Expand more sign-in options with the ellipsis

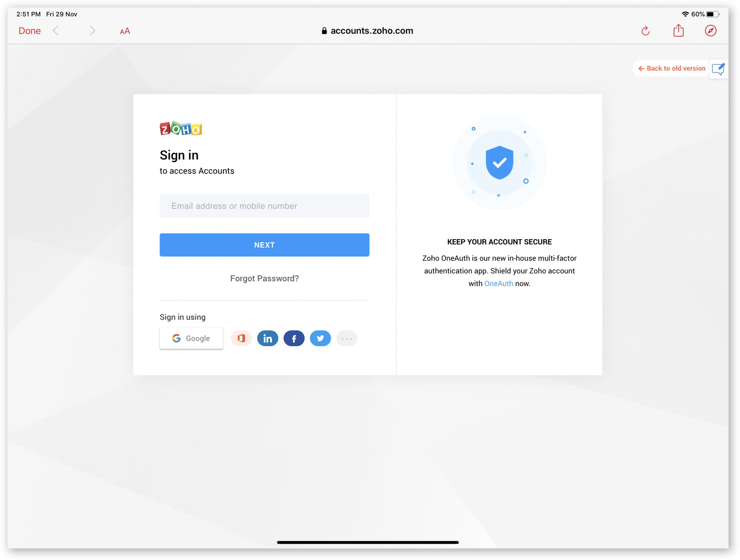pyautogui.click(x=347, y=338)
